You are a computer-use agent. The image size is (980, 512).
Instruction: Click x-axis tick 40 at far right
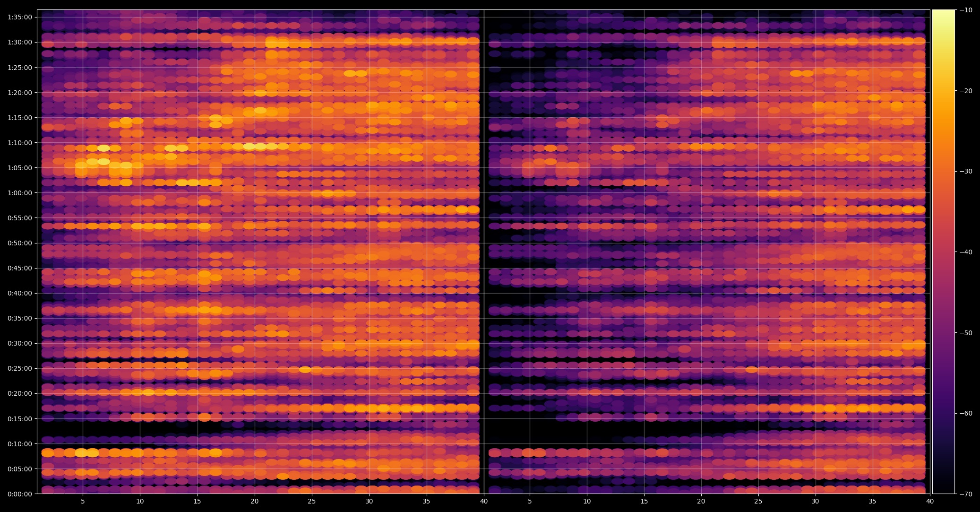(x=930, y=501)
